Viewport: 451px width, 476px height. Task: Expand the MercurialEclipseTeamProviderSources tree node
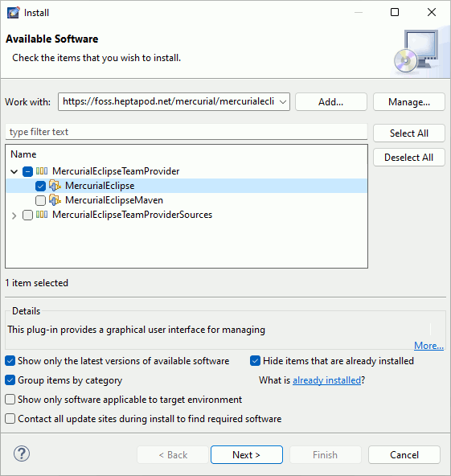point(14,215)
